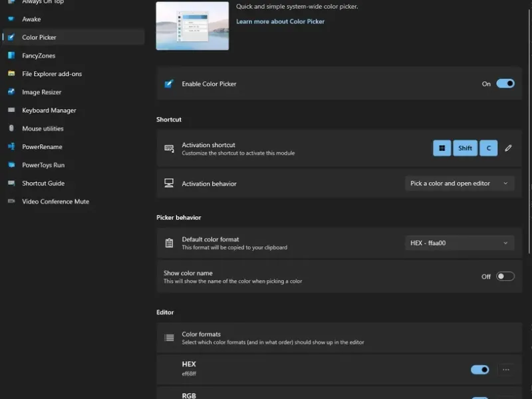Image resolution: width=532 pixels, height=399 pixels.
Task: Follow Learn more about Color Picker link
Action: (280, 21)
